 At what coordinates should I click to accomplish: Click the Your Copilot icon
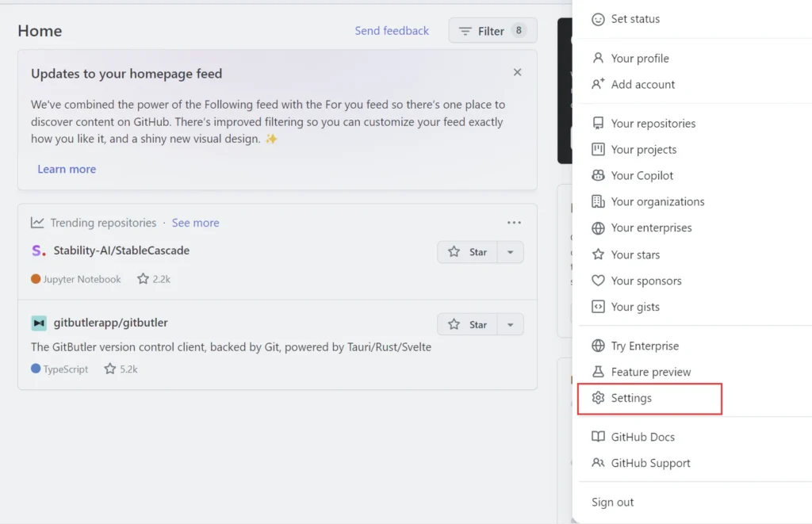coord(598,176)
